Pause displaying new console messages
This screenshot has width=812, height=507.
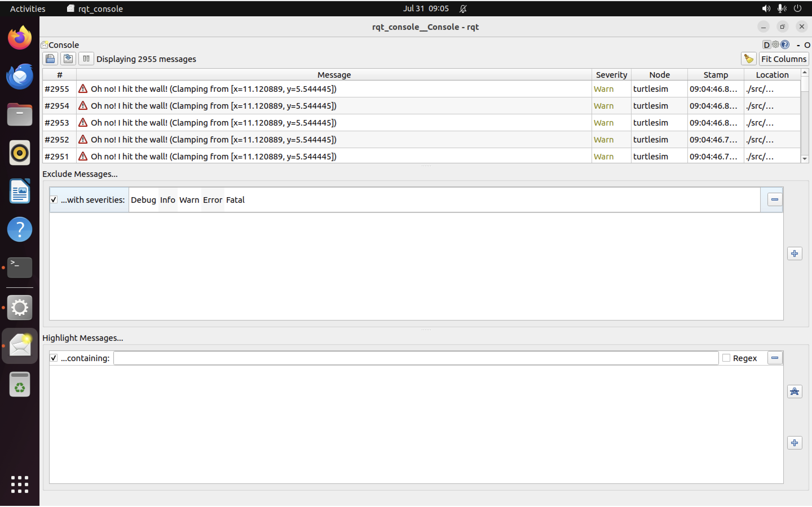[x=86, y=58]
